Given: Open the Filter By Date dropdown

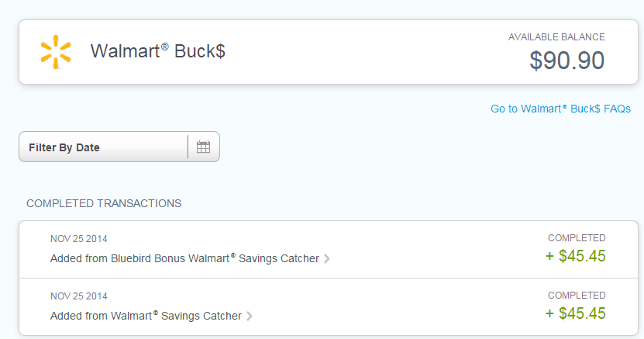Looking at the screenshot, I should point(119,147).
